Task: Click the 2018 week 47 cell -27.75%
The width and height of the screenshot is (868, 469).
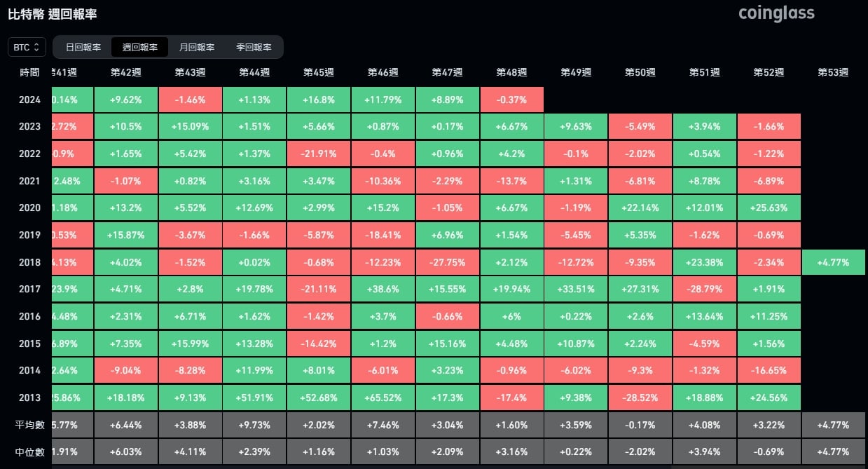Action: click(448, 263)
